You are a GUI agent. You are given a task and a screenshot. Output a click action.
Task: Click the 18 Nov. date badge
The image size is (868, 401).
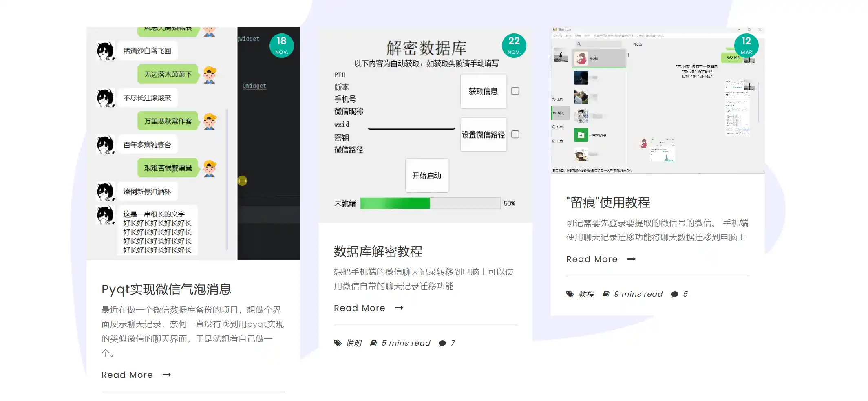[x=282, y=45]
